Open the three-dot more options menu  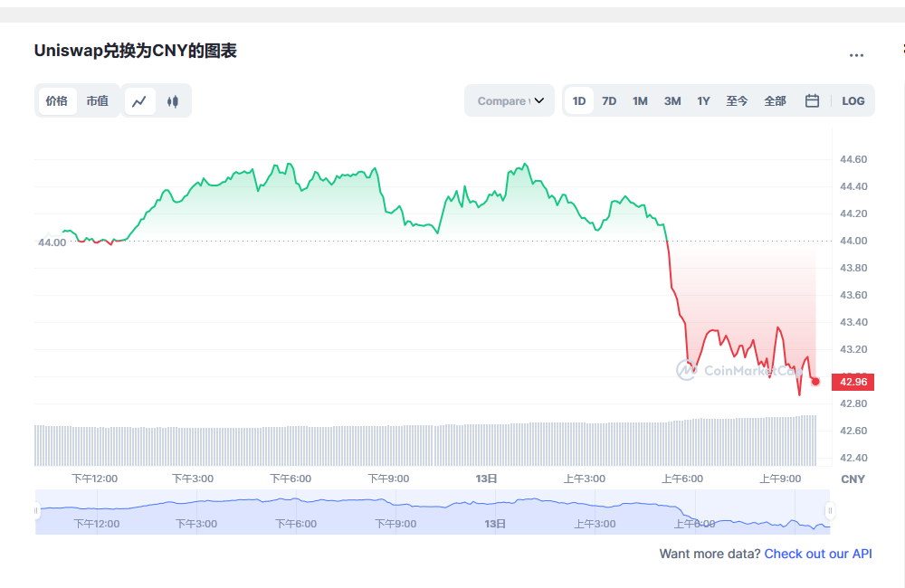tap(856, 55)
